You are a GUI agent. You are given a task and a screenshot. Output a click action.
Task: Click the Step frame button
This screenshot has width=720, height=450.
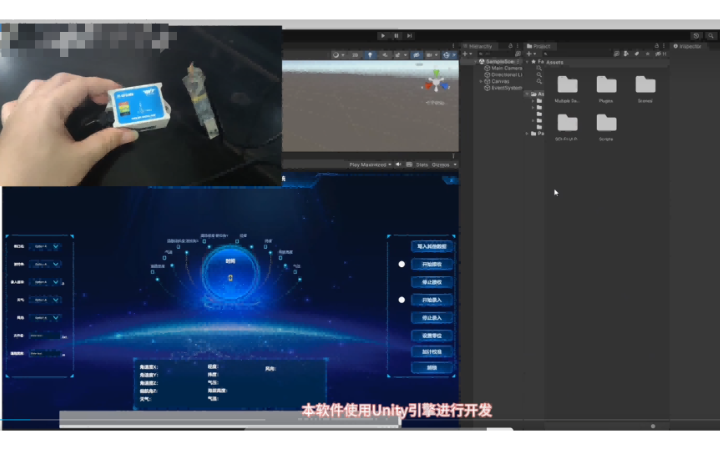pos(410,36)
